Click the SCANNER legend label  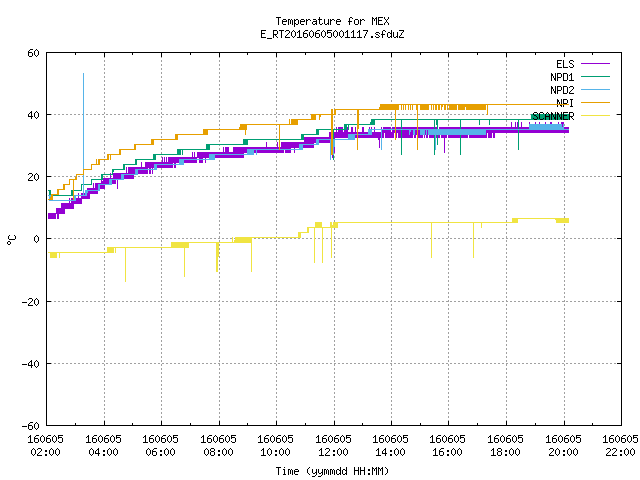(553, 116)
